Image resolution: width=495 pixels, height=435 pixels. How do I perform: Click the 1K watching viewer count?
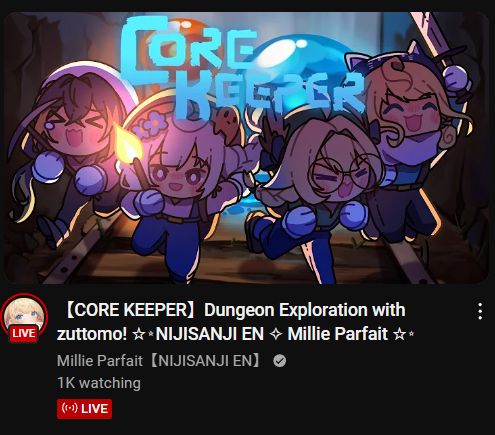click(x=99, y=383)
